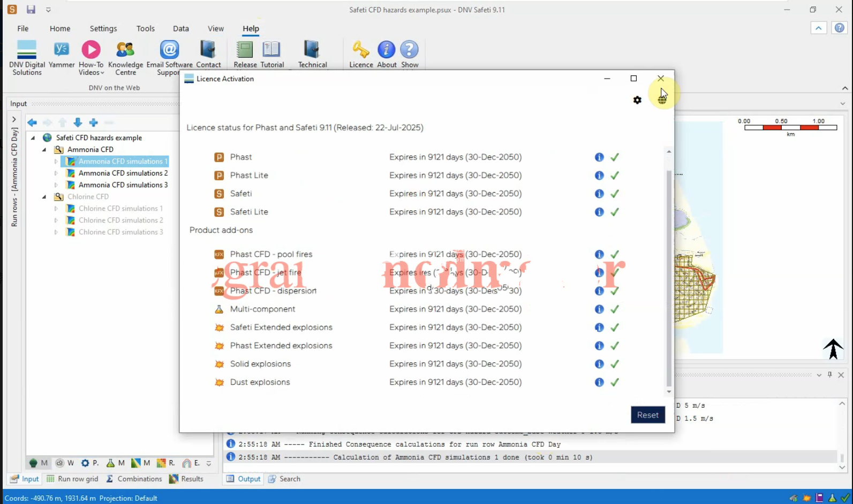Click green checkmark beside Safeti Lite
853x504 pixels.
pos(615,212)
